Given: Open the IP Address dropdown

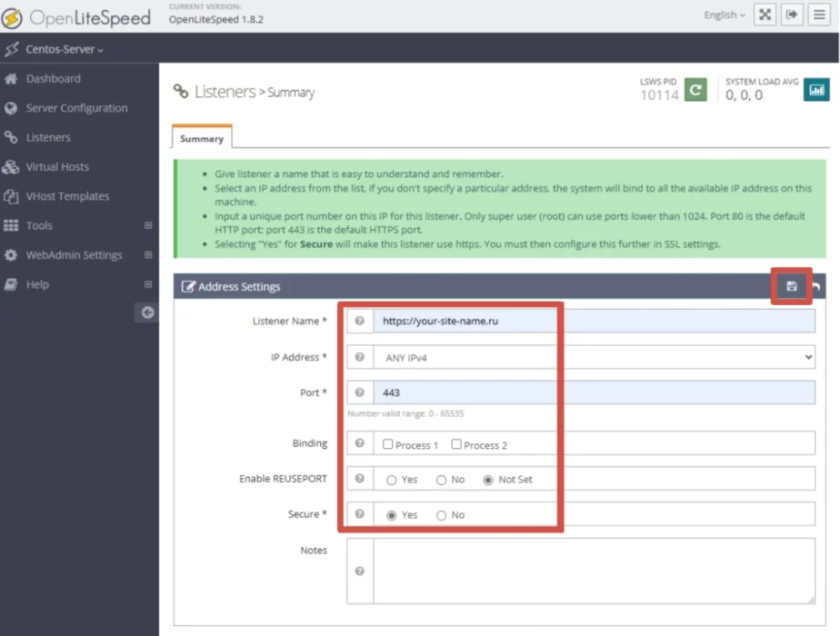Looking at the screenshot, I should 595,357.
